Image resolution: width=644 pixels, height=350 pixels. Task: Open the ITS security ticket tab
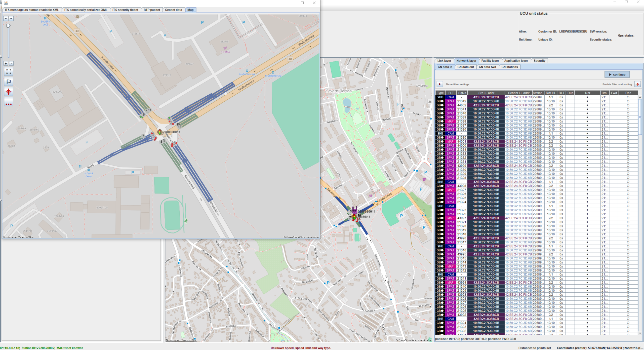[125, 10]
